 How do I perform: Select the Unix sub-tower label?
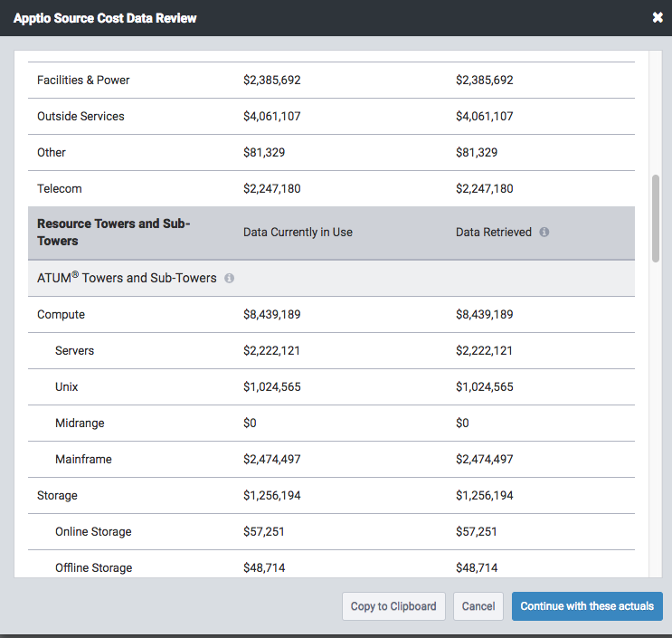point(66,386)
